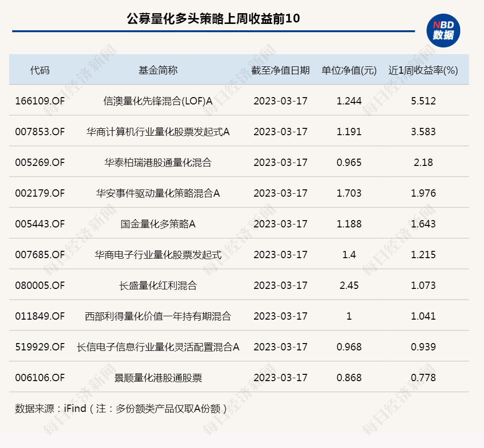Select the 国金量化多策略A fund name
Viewport: 484px width, 448px height.
click(159, 224)
